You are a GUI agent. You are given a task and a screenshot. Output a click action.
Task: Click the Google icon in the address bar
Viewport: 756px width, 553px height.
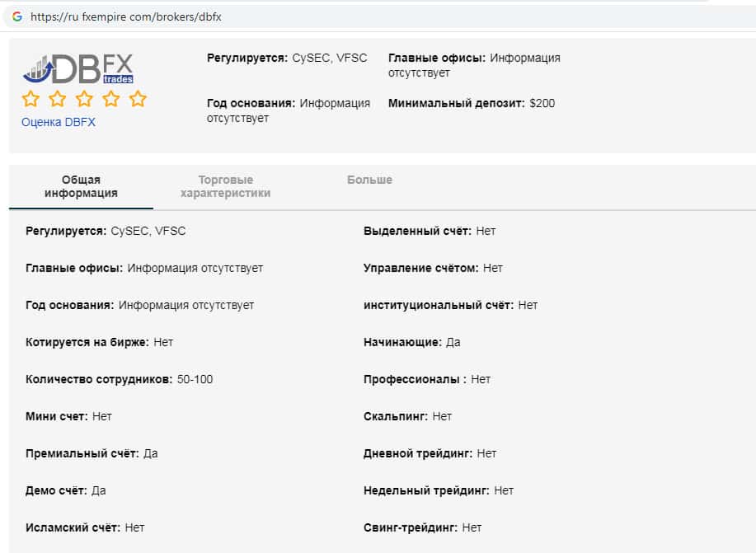(16, 16)
